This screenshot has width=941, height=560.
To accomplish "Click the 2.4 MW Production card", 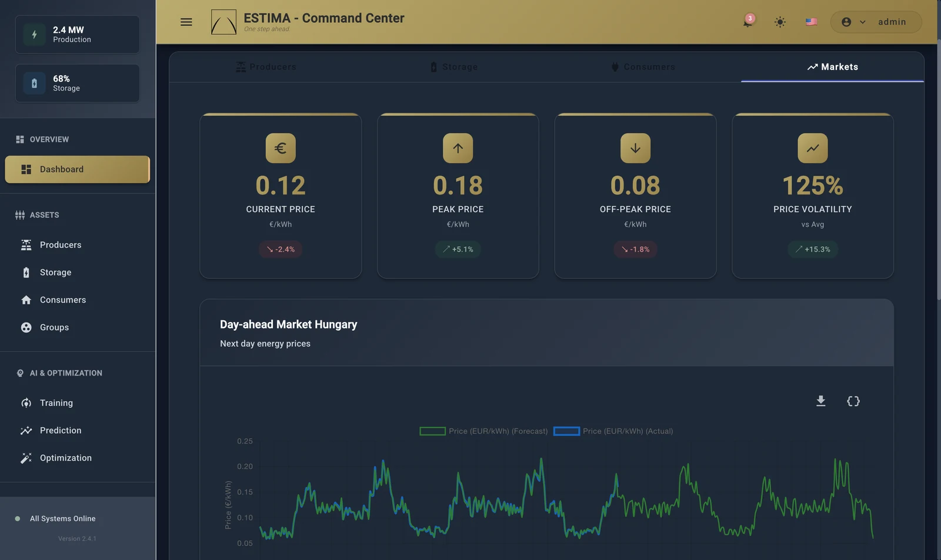I will (77, 35).
